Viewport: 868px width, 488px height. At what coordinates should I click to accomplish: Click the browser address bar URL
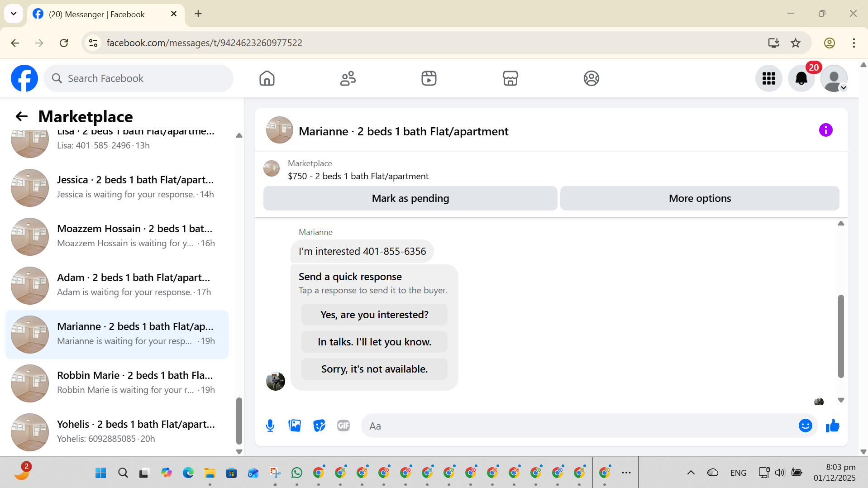[204, 43]
